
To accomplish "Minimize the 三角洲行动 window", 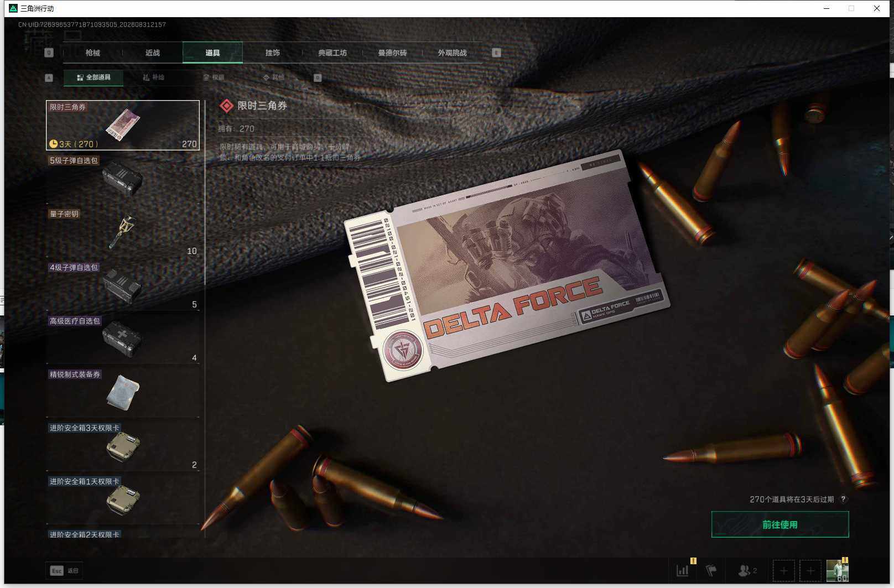I will click(x=827, y=8).
